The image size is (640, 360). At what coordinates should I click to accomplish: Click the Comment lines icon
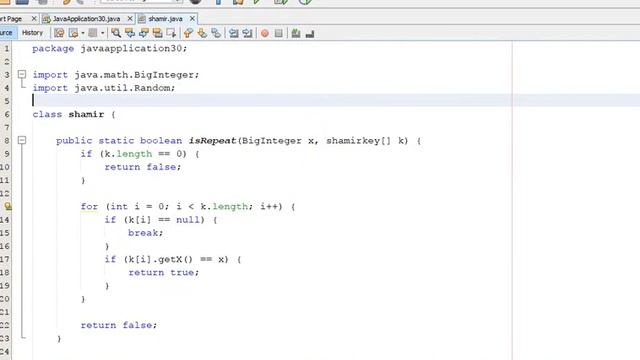coord(296,33)
